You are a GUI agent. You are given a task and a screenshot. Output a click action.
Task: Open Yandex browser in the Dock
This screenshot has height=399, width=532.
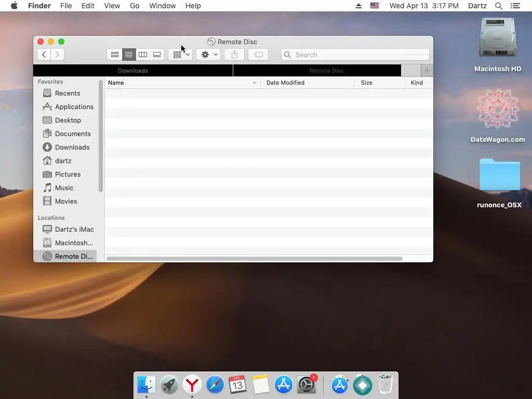(x=192, y=385)
